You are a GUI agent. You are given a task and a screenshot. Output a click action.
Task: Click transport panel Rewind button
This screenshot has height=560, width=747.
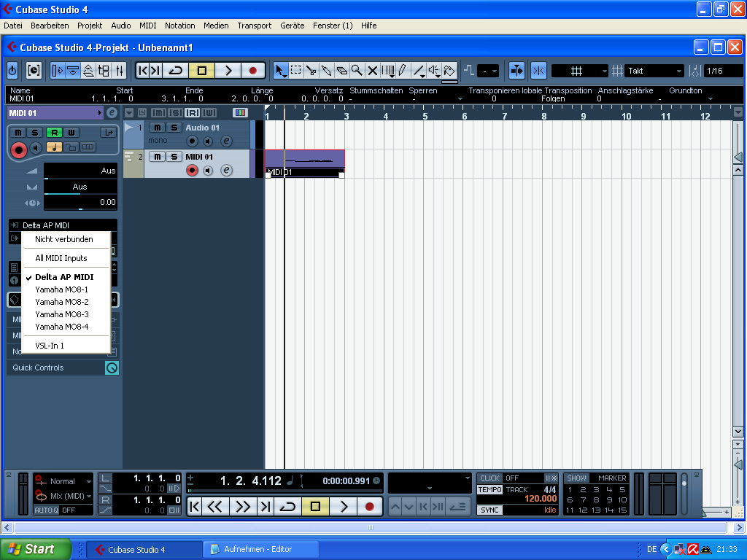[x=215, y=507]
